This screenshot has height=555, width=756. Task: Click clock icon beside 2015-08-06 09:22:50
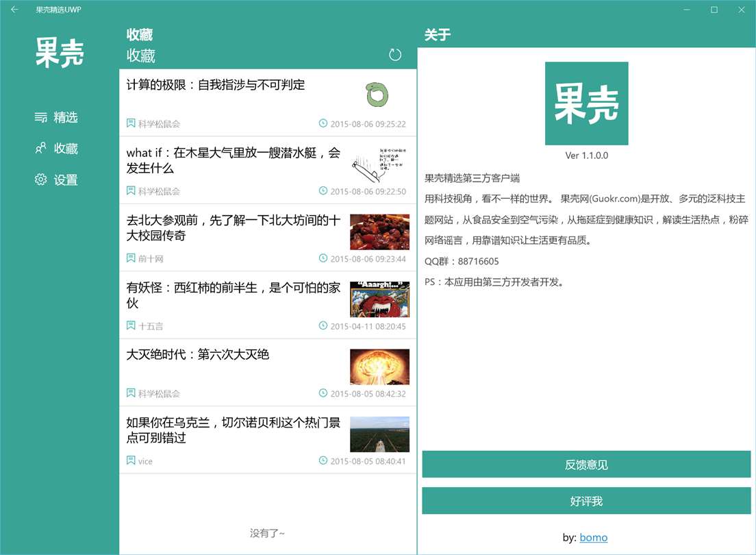(323, 190)
